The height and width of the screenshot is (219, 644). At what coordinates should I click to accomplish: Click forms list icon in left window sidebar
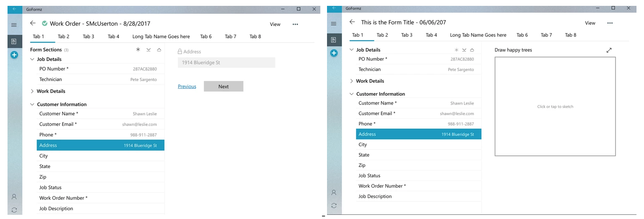(14, 41)
